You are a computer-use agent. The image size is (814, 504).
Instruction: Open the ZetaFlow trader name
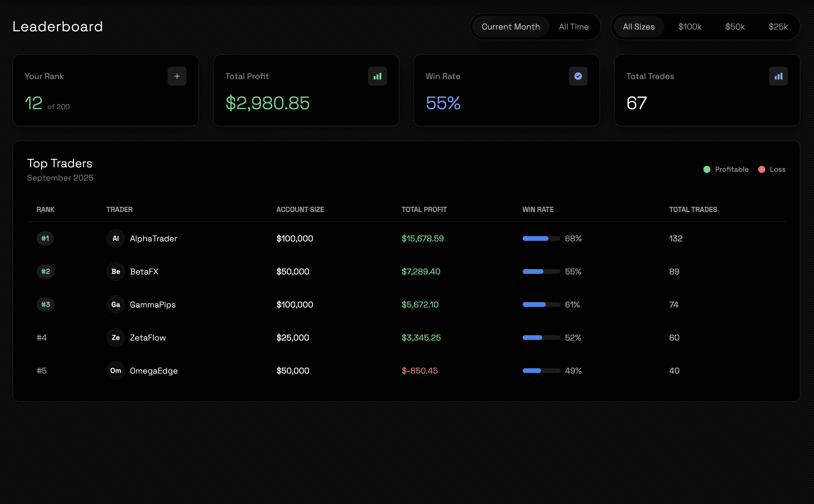coord(148,337)
